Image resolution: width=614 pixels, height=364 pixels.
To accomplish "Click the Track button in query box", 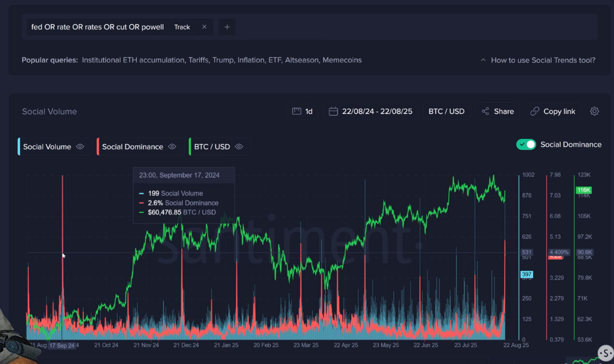I will tap(182, 27).
